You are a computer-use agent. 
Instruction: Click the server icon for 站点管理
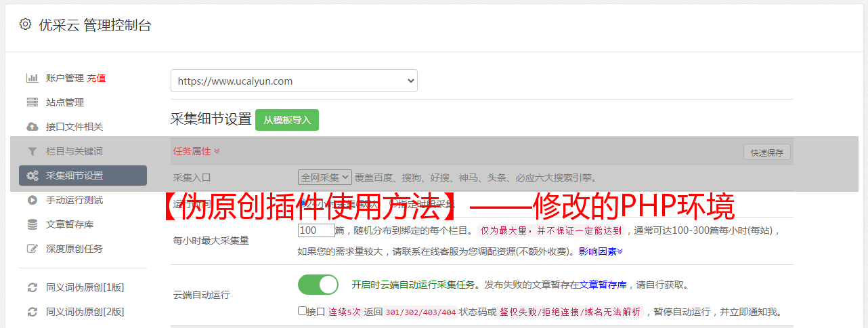(x=32, y=102)
